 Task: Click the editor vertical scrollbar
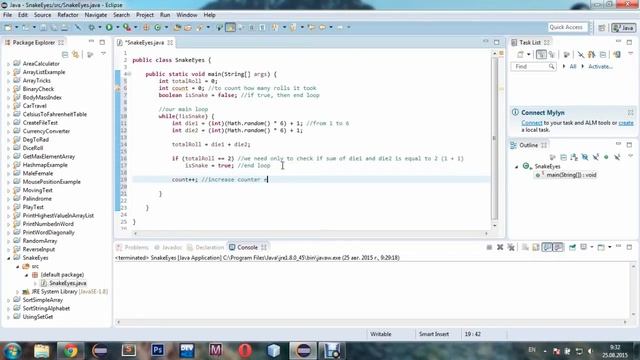[x=495, y=139]
